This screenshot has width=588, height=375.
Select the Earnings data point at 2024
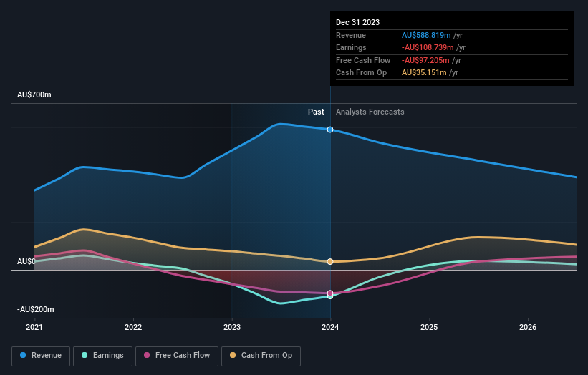pyautogui.click(x=330, y=296)
